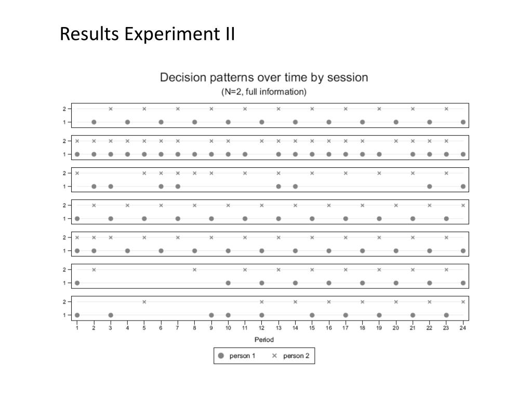Click person 2 cross at period 3, top panel
The image size is (532, 399).
[x=111, y=109]
